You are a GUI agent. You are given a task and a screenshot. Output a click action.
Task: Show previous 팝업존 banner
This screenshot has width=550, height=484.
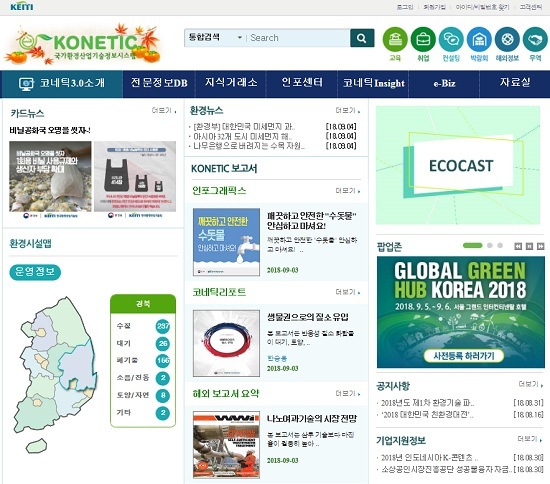[x=518, y=246]
